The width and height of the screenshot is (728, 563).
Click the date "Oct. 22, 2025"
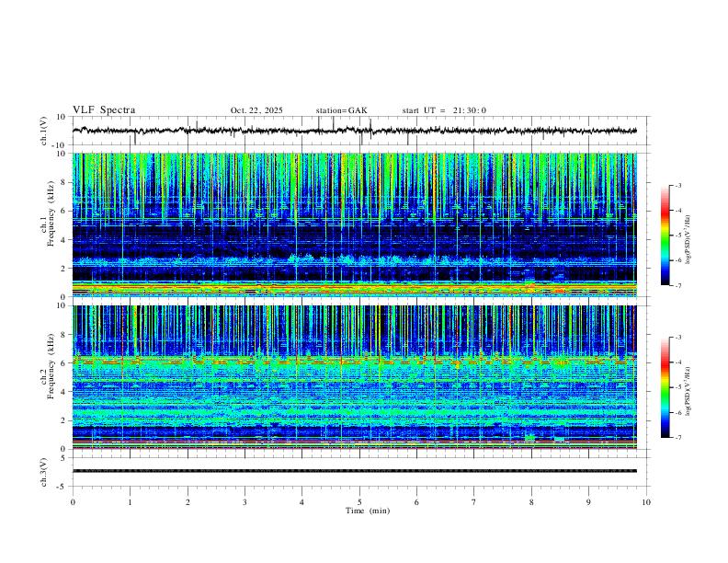[256, 110]
